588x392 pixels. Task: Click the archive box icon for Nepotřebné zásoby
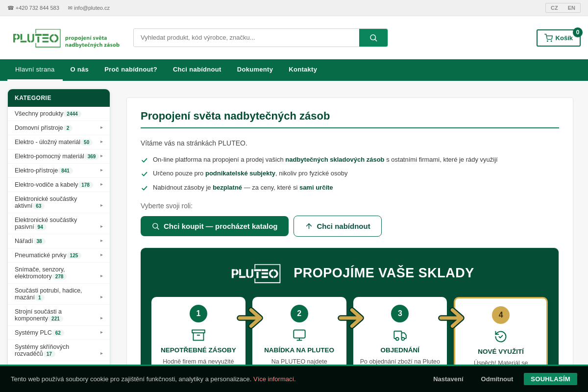point(198,335)
